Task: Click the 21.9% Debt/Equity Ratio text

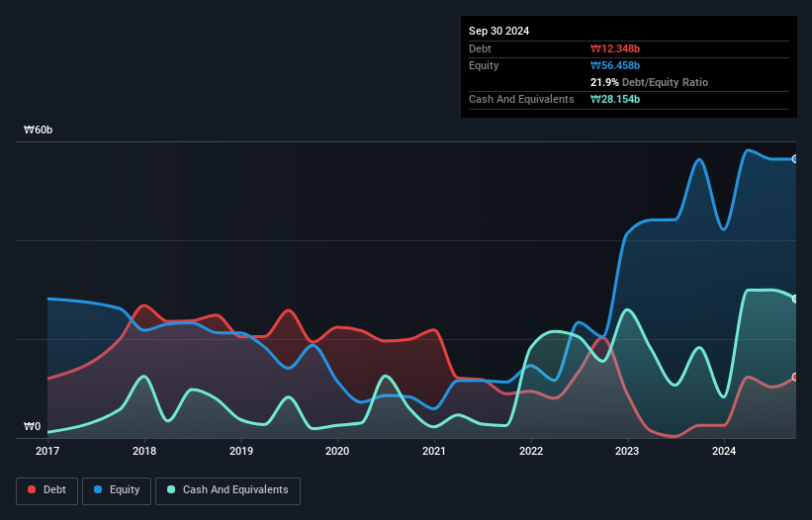Action: point(649,82)
